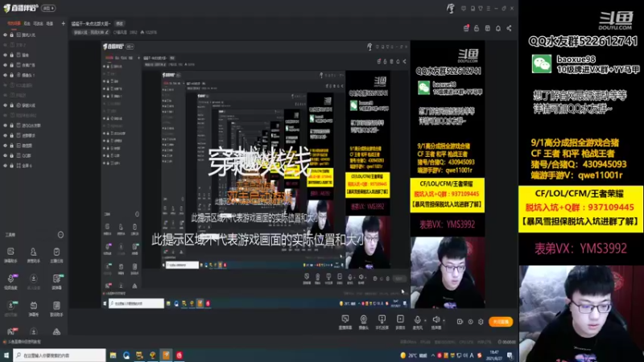Viewport: 644px width, 362px height.
Task: Unlock the QQ群 layer
Action: point(11,155)
